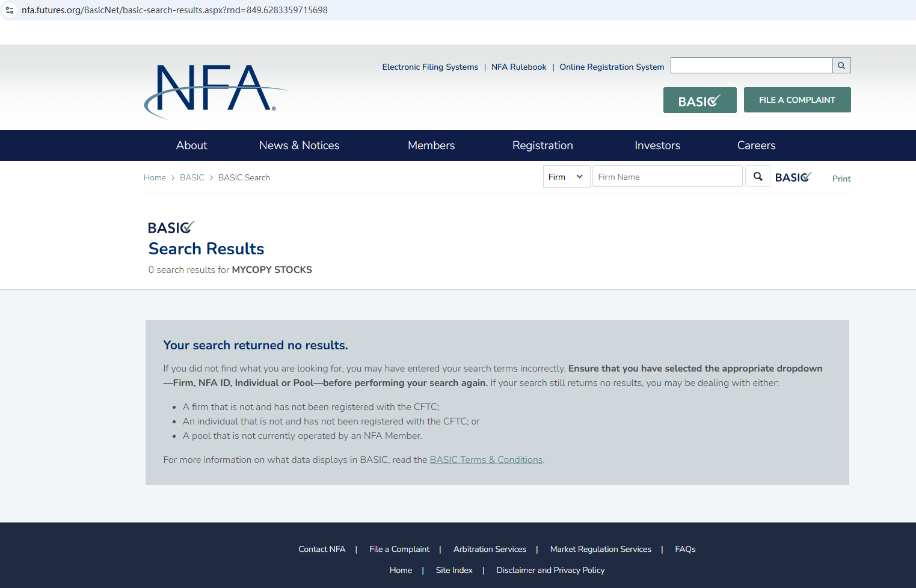The height and width of the screenshot is (588, 916).
Task: Open the browser site info icon
Action: (x=10, y=10)
